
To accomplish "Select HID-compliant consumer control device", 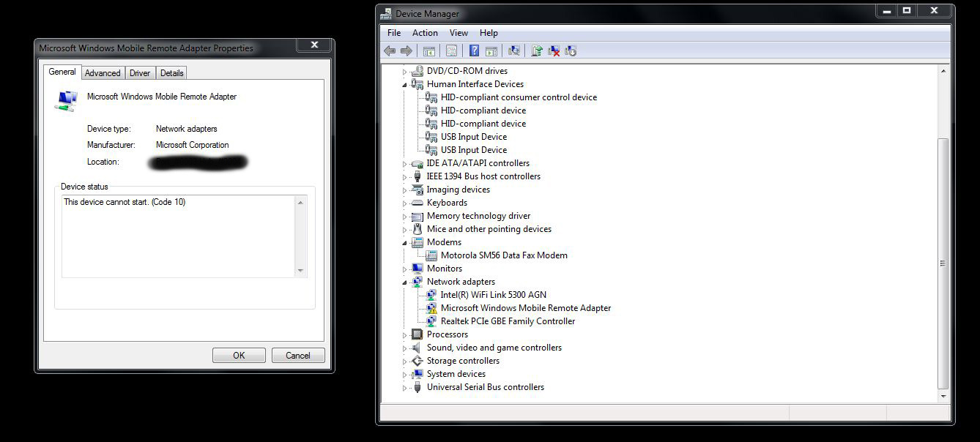I will pos(519,97).
